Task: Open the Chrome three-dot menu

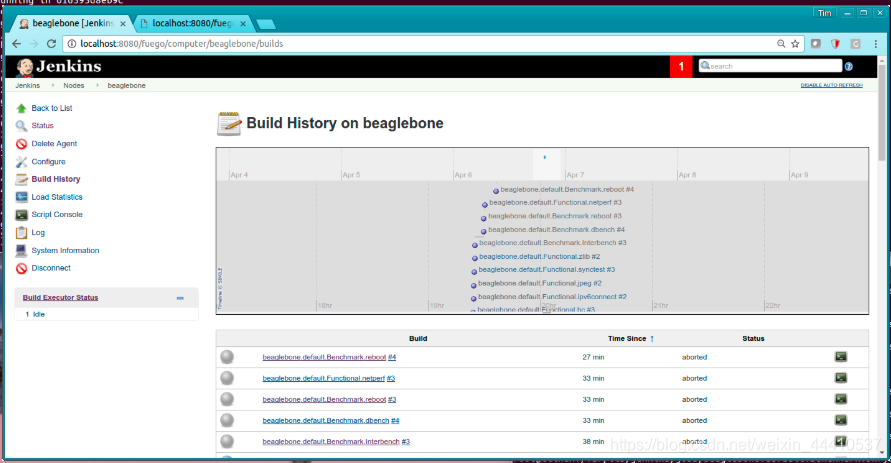Action: (x=875, y=44)
